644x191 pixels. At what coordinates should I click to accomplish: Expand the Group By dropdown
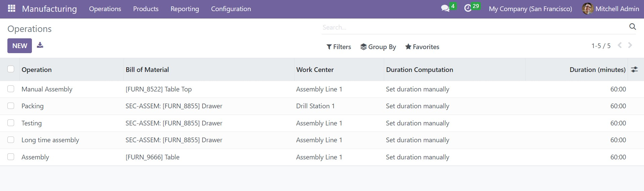click(x=378, y=47)
